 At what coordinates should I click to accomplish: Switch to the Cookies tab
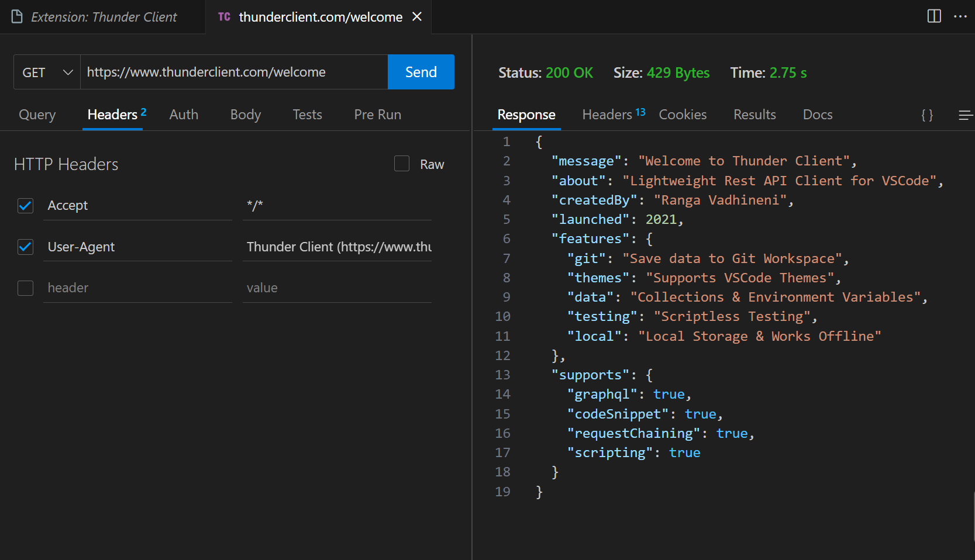683,115
